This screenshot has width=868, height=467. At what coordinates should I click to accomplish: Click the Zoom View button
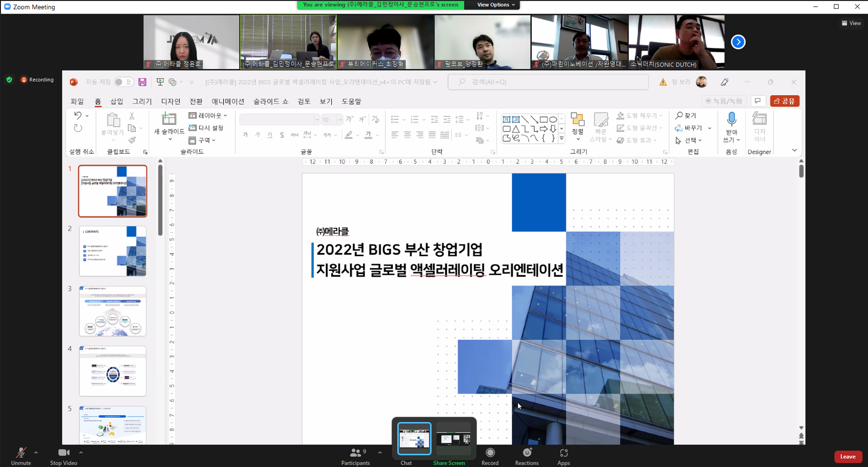pyautogui.click(x=851, y=23)
